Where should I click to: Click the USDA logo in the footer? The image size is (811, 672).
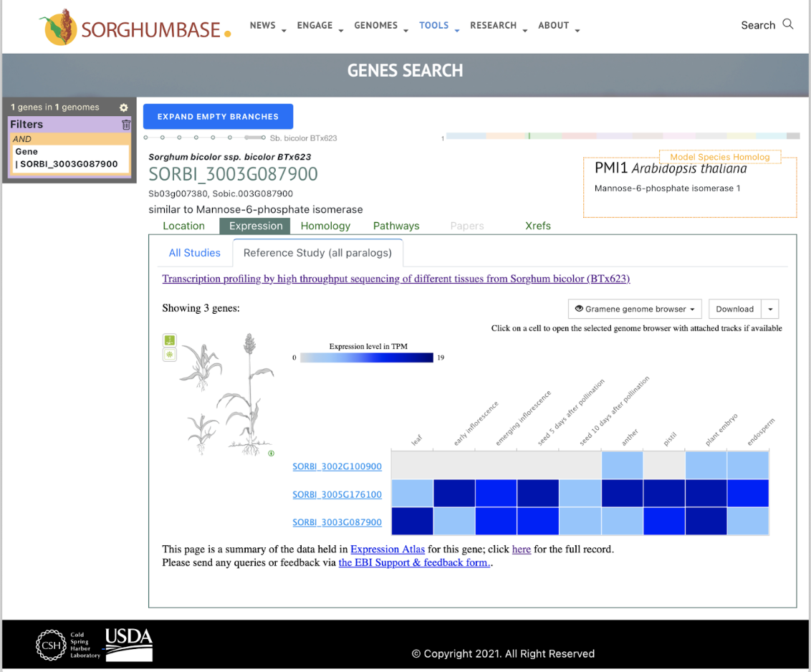coord(128,644)
